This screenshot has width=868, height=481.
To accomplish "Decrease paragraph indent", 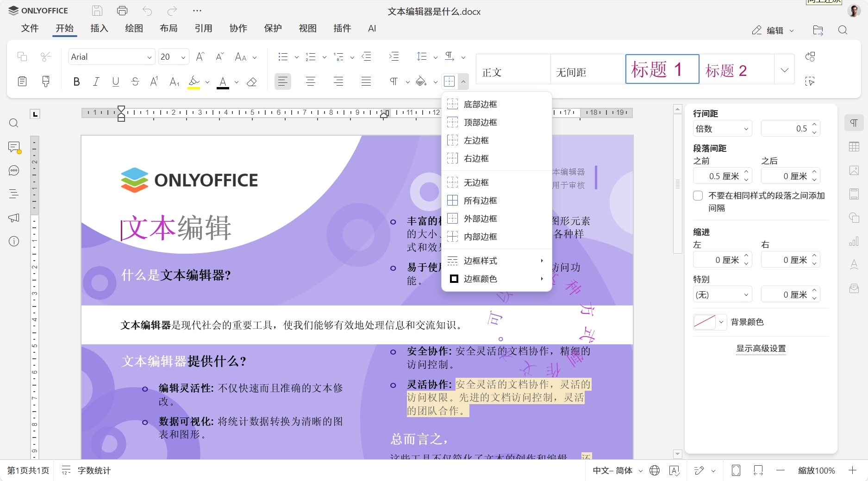I will (x=366, y=57).
